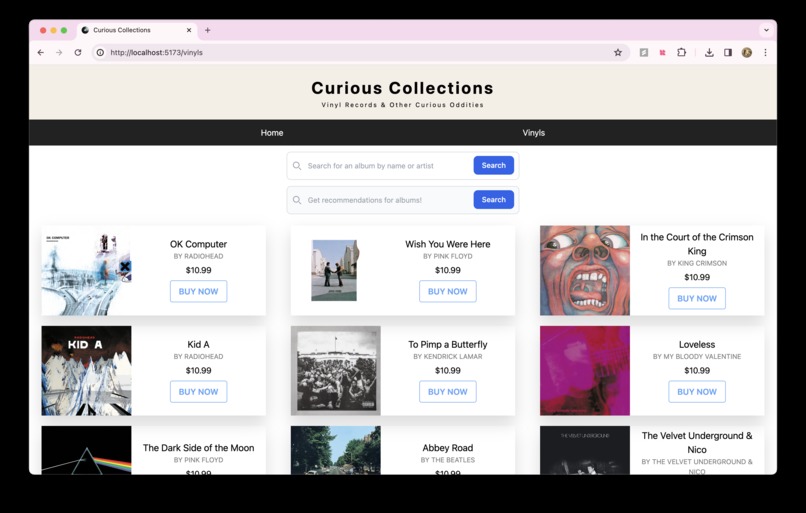Open the Vinyls navigation link
The image size is (806, 513).
[x=534, y=133]
